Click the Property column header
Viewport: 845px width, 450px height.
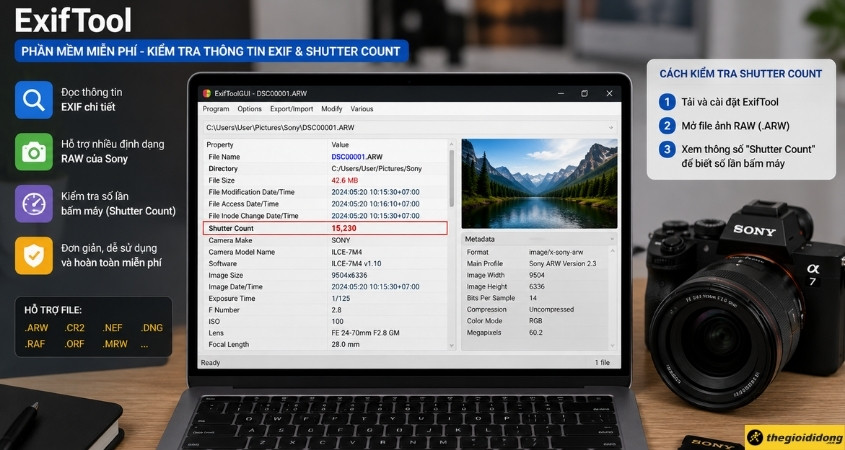click(220, 144)
